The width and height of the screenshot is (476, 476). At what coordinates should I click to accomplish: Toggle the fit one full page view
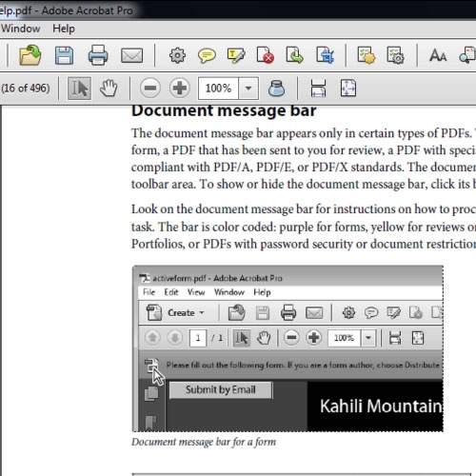(348, 88)
